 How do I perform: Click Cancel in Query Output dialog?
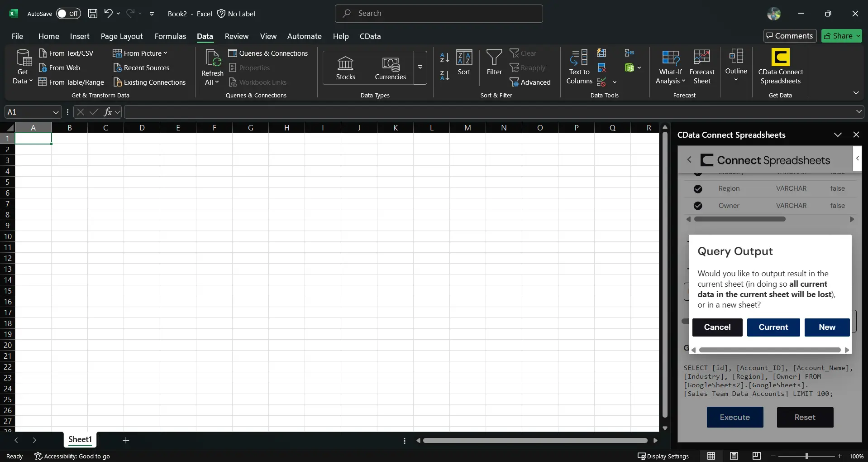point(717,327)
